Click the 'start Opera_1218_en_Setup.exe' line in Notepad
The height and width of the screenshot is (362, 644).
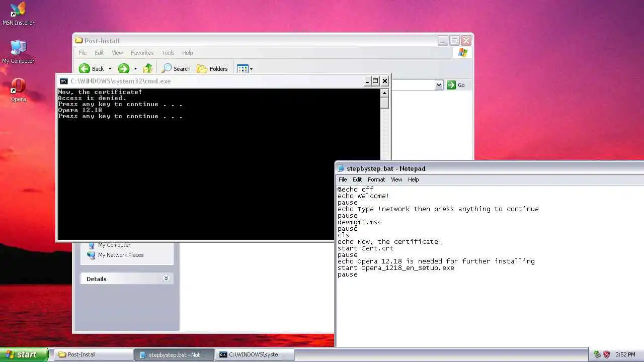(x=396, y=268)
